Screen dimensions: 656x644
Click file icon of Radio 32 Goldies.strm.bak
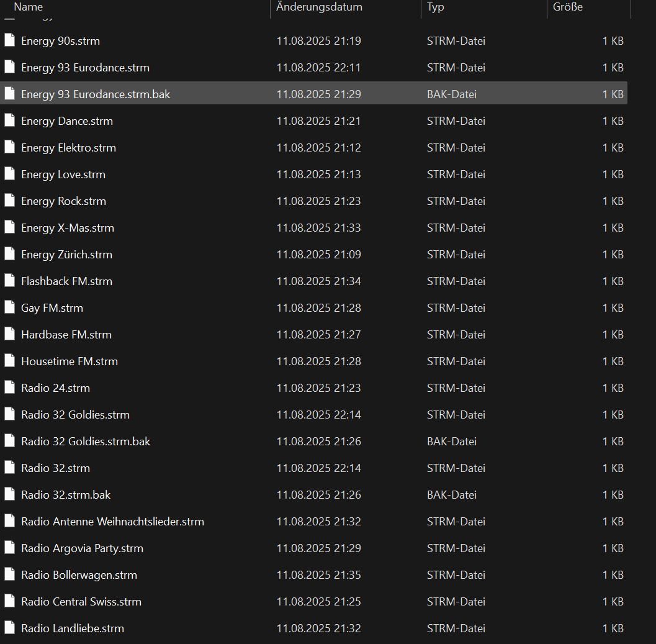(10, 440)
